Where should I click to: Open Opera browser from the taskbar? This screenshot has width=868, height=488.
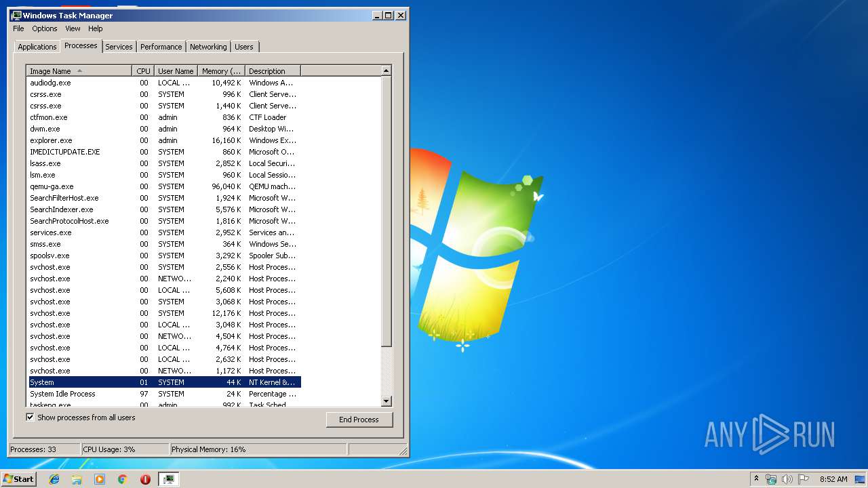coord(145,479)
